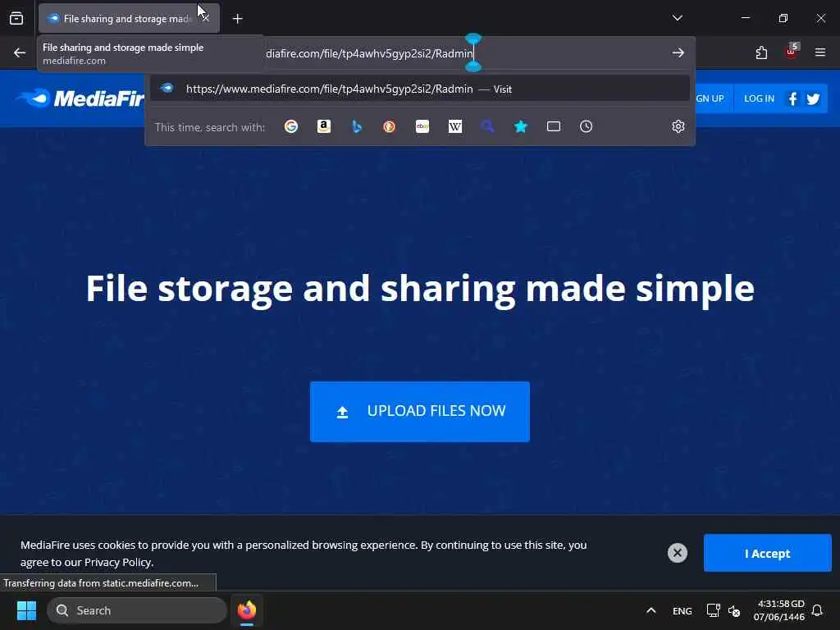Click the taskbar Search box
The width and height of the screenshot is (840, 630).
click(137, 610)
